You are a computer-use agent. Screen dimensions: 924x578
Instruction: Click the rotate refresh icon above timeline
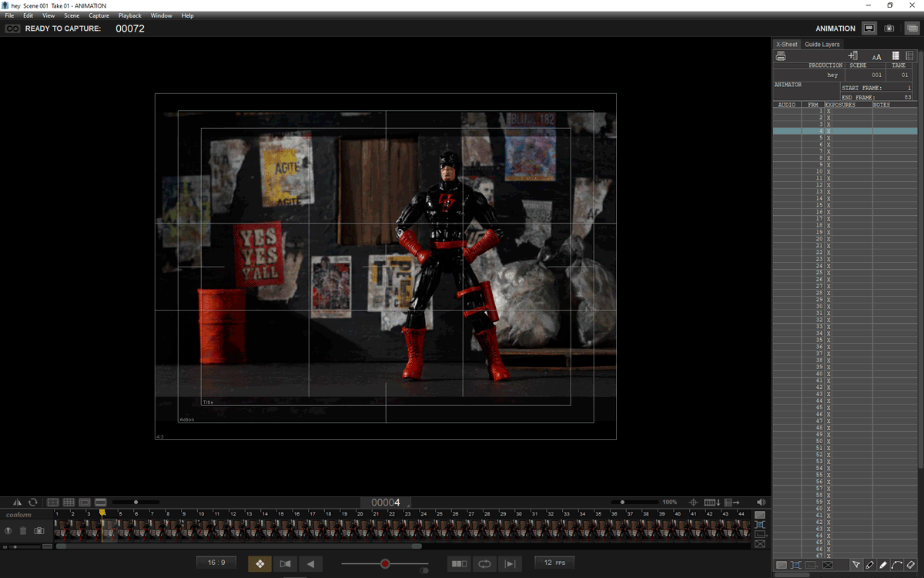point(33,502)
